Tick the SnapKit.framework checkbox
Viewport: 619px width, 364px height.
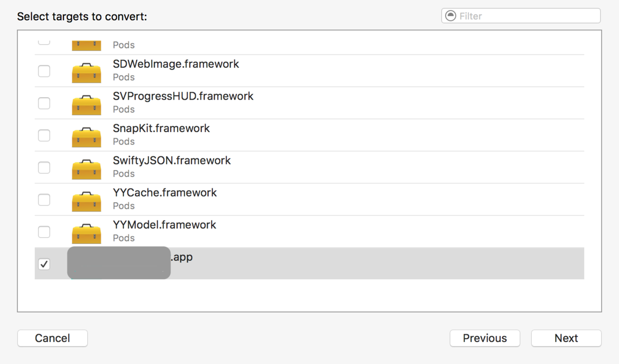[x=44, y=135]
